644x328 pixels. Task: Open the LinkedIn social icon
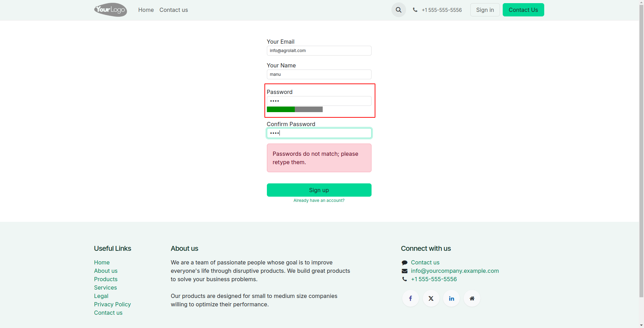tap(451, 298)
